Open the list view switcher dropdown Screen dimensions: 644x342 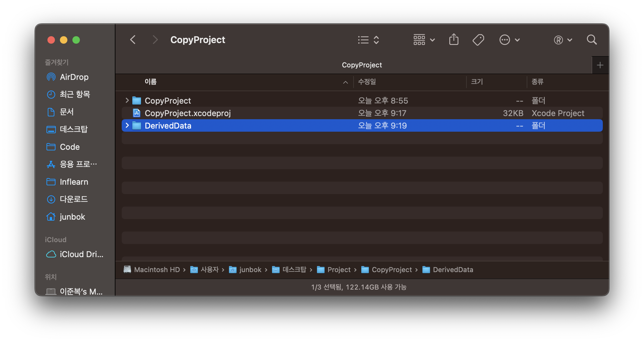[x=368, y=40]
